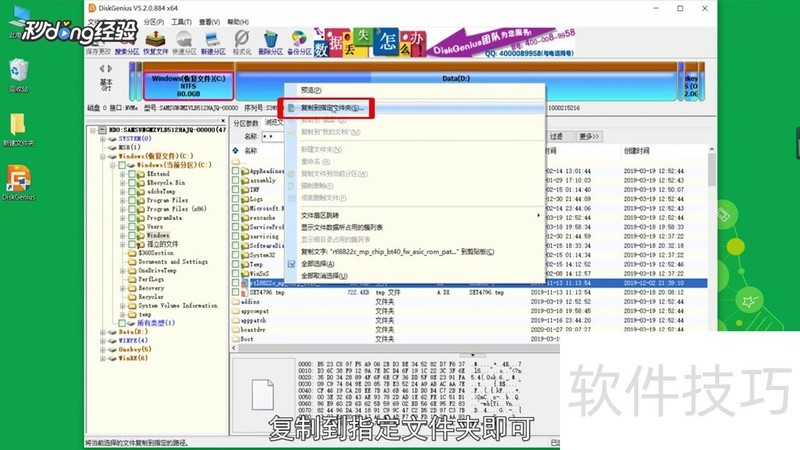Tick the adobeTemp checkbox in tree
The image size is (800, 450).
pyautogui.click(x=132, y=191)
